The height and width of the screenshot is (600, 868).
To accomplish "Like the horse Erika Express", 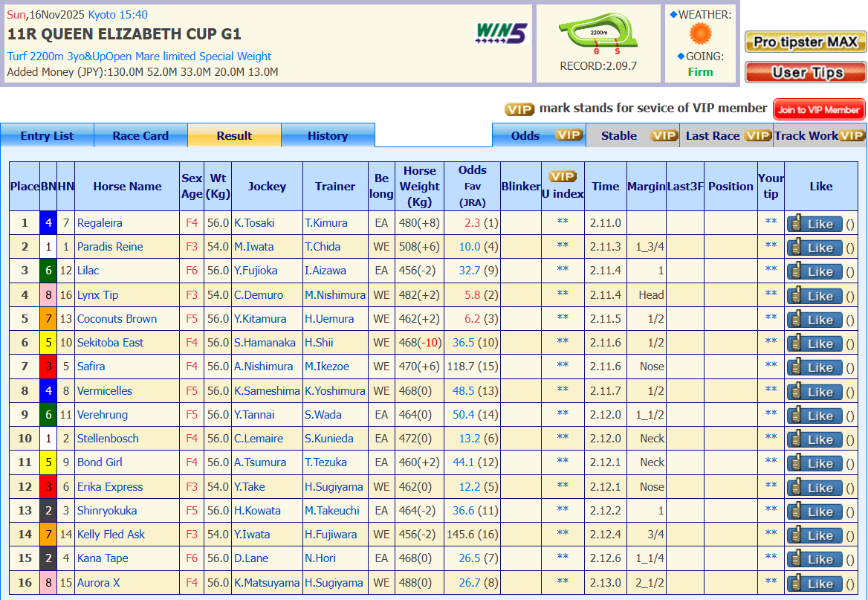I will point(814,488).
